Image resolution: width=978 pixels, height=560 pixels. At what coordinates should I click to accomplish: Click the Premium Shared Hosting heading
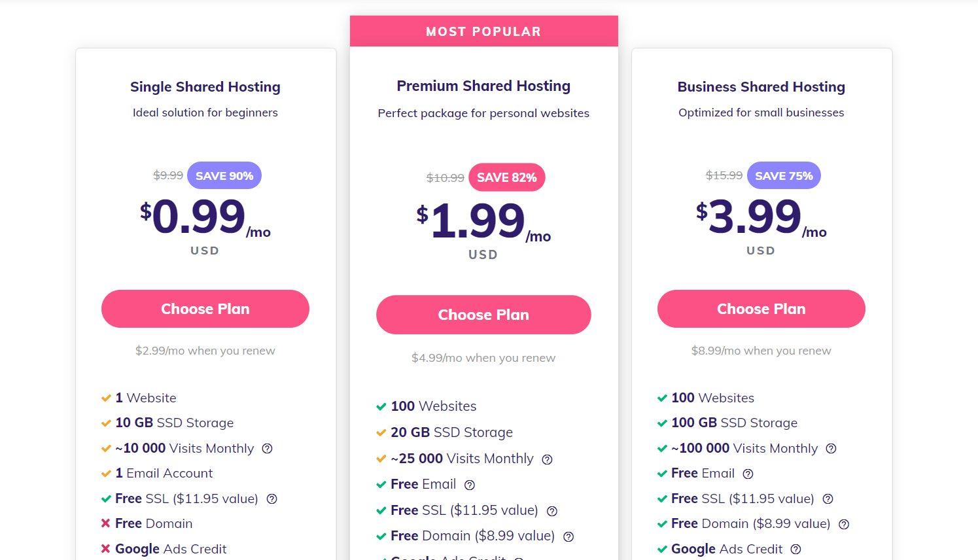tap(483, 86)
